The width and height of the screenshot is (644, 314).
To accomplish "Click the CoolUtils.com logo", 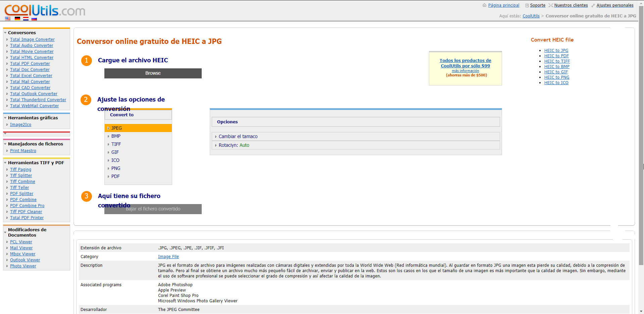I will (x=45, y=10).
